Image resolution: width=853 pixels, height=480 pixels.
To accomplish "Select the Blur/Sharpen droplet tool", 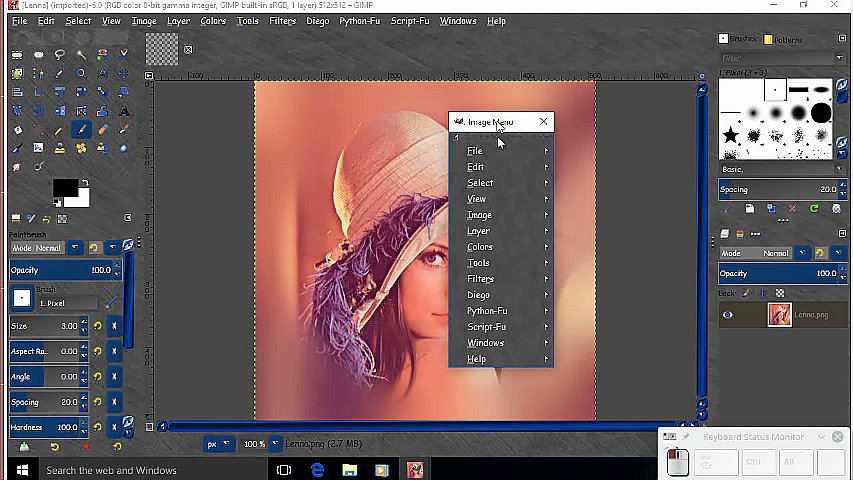I will point(124,148).
